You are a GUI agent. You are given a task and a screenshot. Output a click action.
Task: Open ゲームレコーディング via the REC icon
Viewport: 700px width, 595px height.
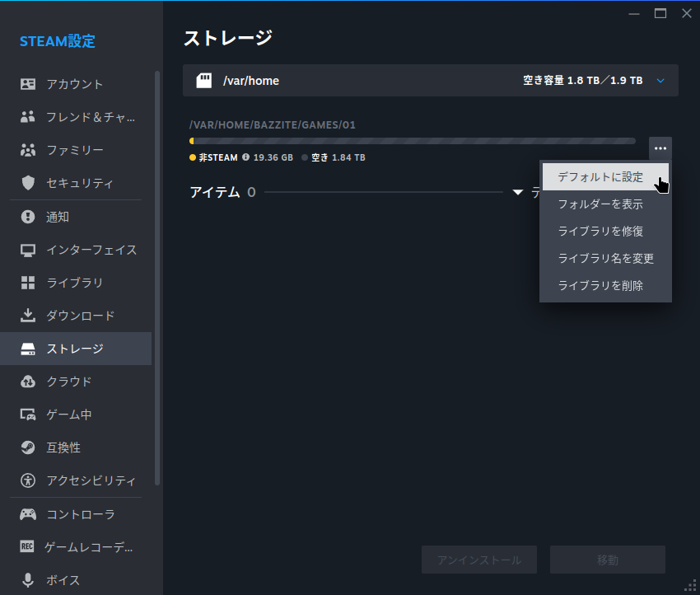point(27,546)
